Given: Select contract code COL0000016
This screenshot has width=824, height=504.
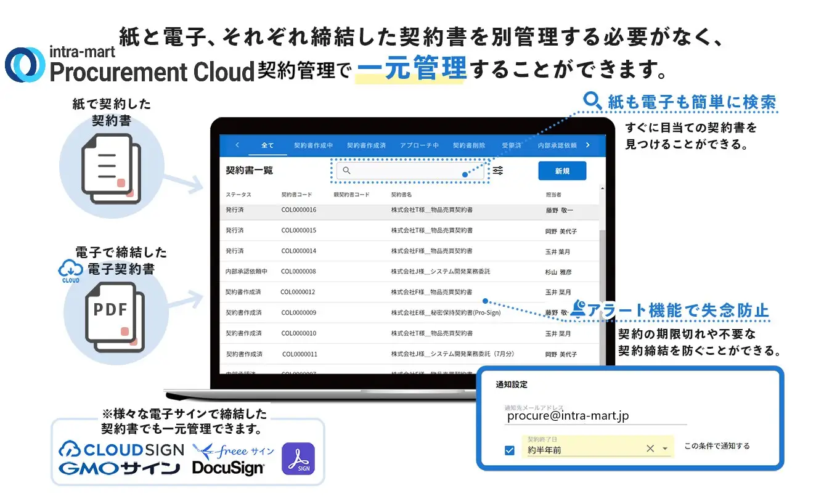Looking at the screenshot, I should tap(299, 210).
